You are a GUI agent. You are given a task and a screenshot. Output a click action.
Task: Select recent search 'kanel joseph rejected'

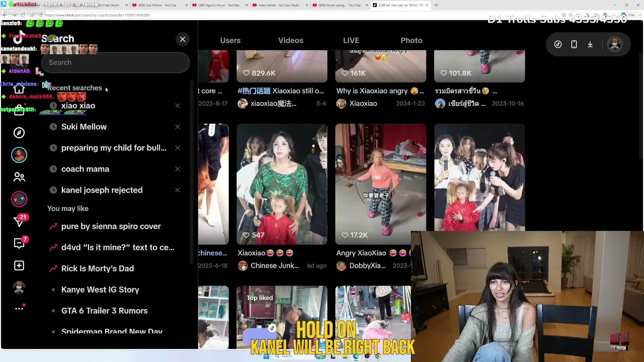[x=102, y=190]
